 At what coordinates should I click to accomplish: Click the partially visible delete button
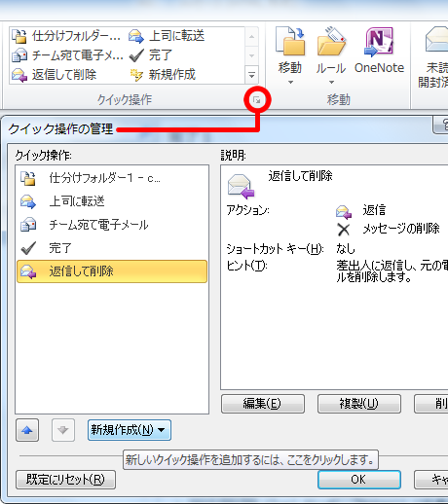(x=431, y=404)
